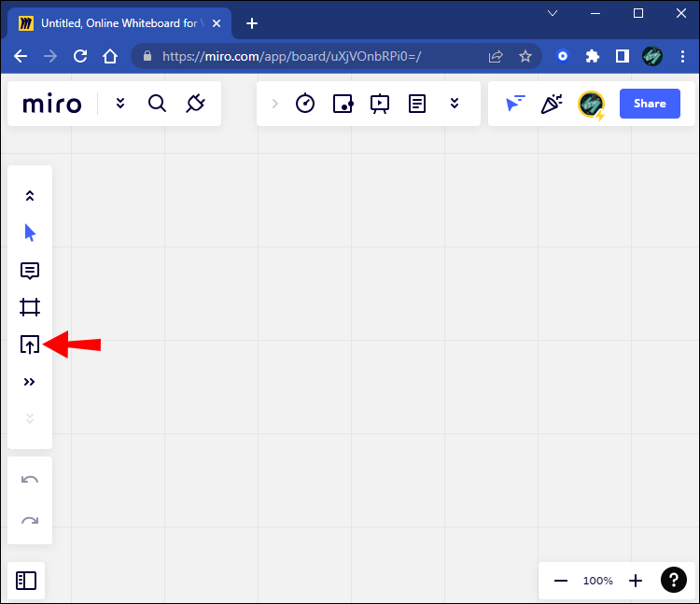Open the voting tool icon
Screen dimensions: 700x604
pos(343,104)
